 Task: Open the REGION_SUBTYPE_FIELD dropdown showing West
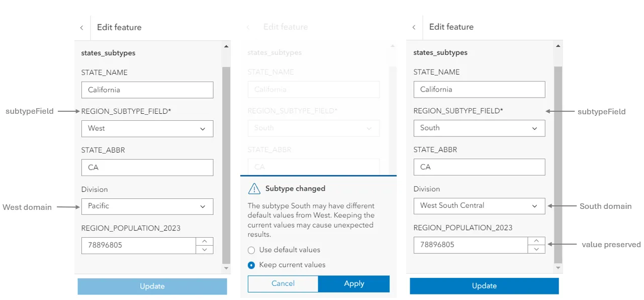coord(147,128)
